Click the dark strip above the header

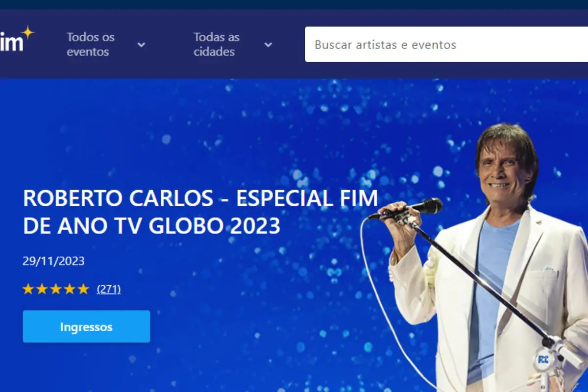click(294, 4)
